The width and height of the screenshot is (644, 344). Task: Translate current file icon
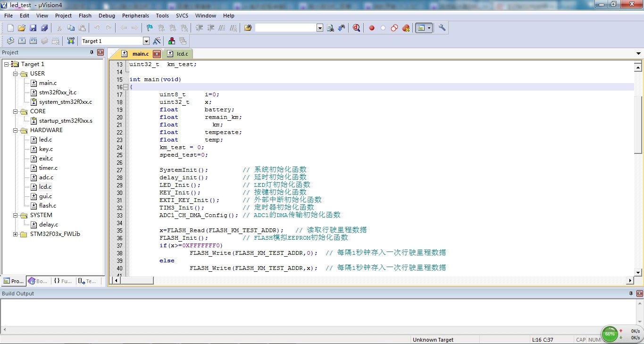[10, 41]
